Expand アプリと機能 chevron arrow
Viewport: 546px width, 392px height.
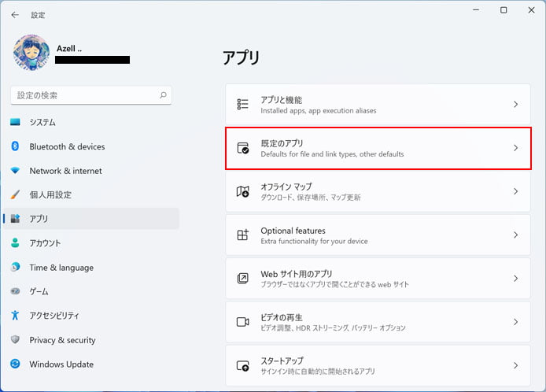[x=515, y=104]
